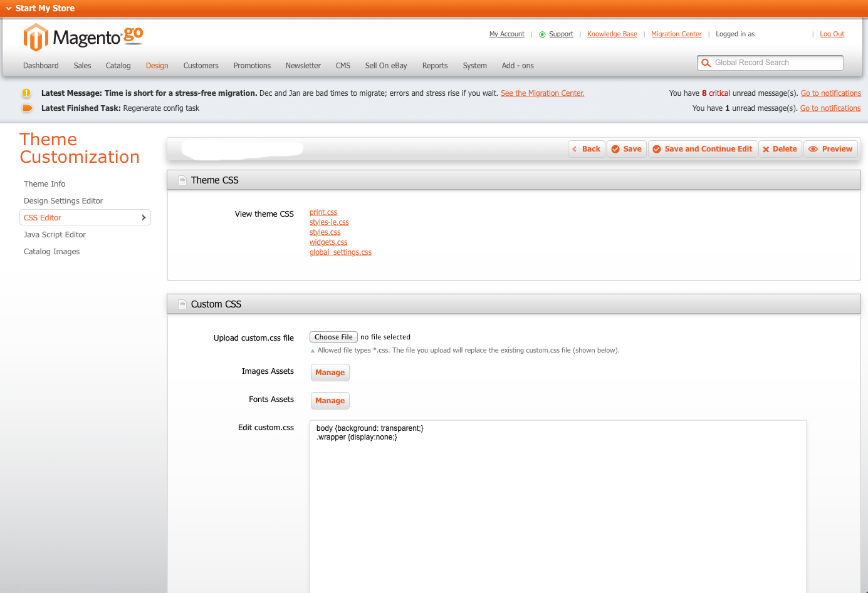Open the Support link
868x593 pixels.
(x=561, y=34)
